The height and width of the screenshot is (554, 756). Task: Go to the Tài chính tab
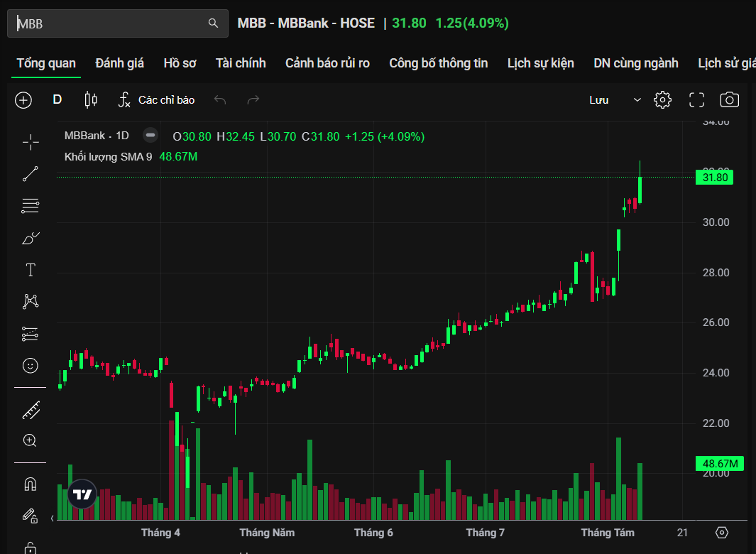[x=241, y=63]
